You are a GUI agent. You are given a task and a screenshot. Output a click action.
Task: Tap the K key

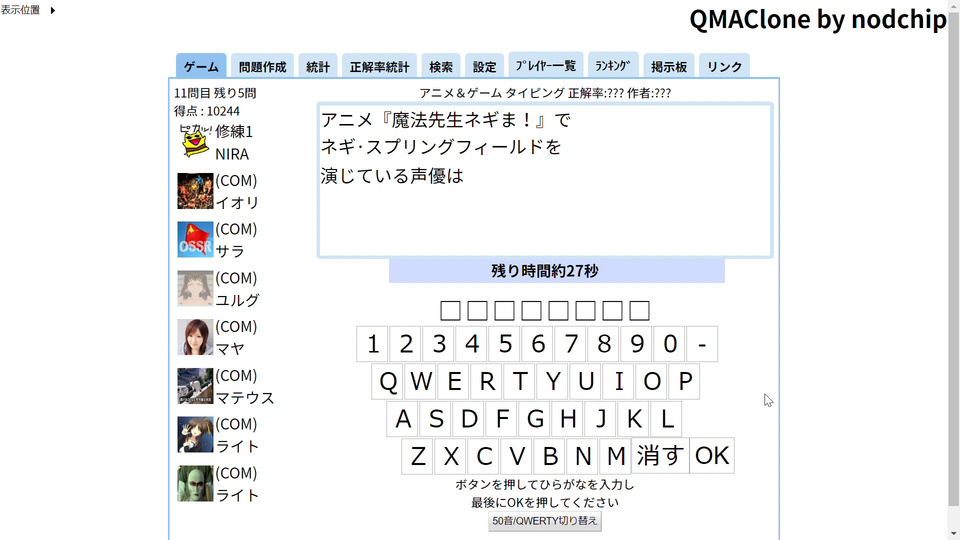click(x=634, y=419)
